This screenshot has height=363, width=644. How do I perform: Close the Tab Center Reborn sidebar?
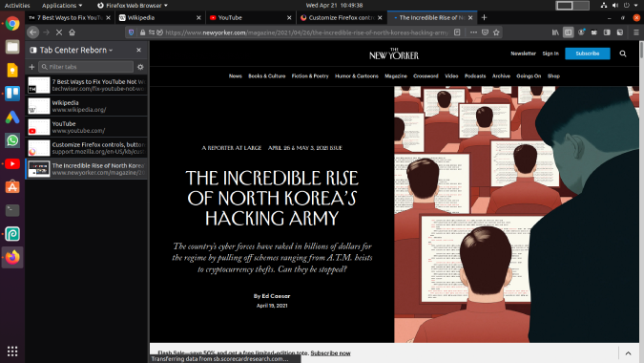pos(139,50)
